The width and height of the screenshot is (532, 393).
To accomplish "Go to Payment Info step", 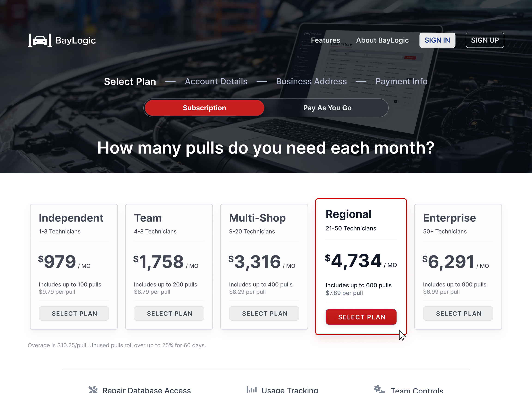I will click(401, 81).
